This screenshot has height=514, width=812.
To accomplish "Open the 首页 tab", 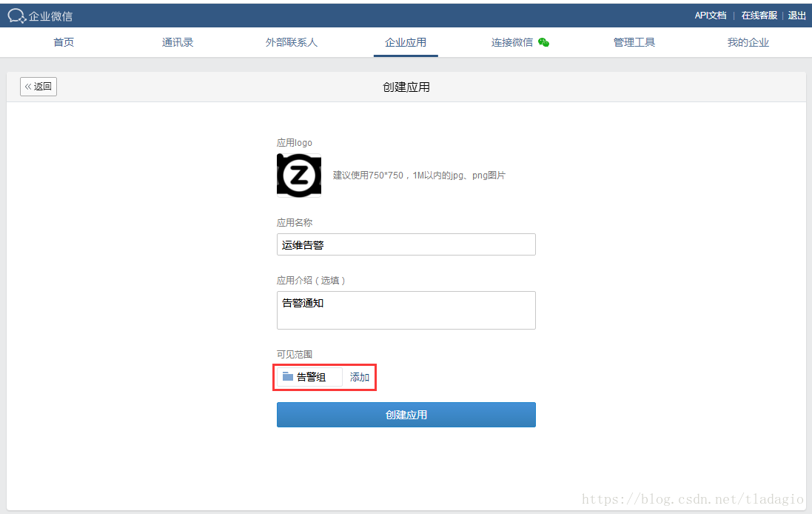I will coord(64,42).
